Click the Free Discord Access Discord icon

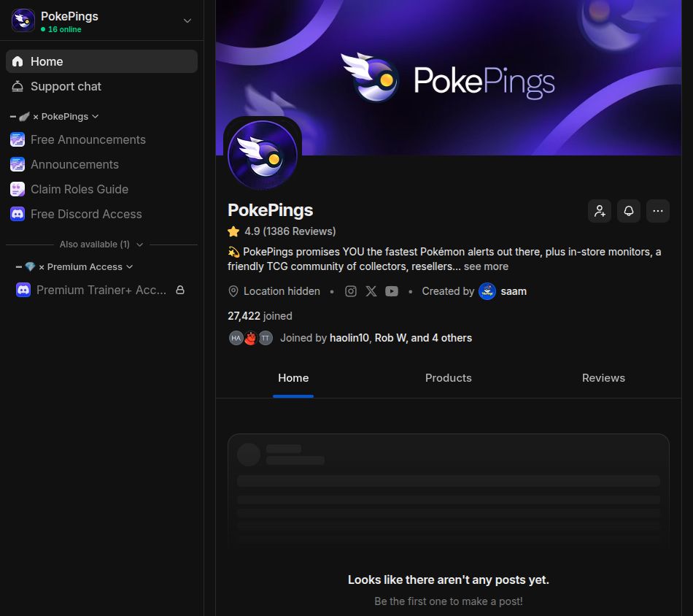pyautogui.click(x=18, y=214)
